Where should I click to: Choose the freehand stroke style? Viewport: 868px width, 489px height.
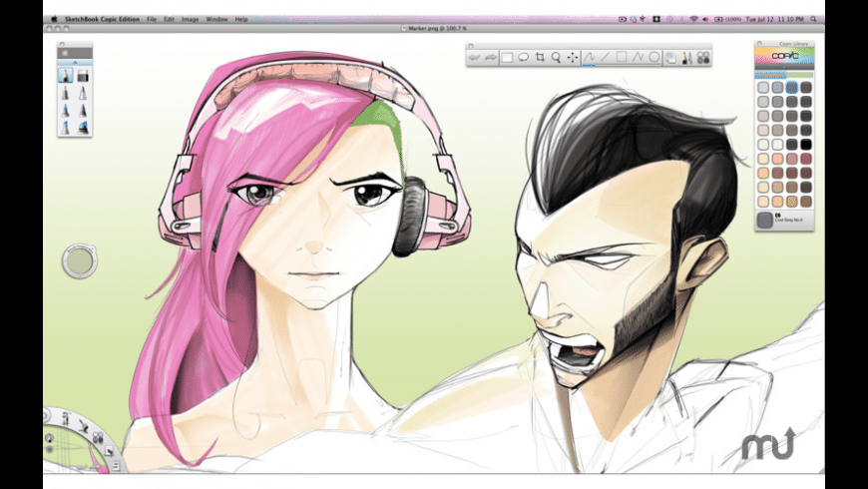(x=589, y=58)
